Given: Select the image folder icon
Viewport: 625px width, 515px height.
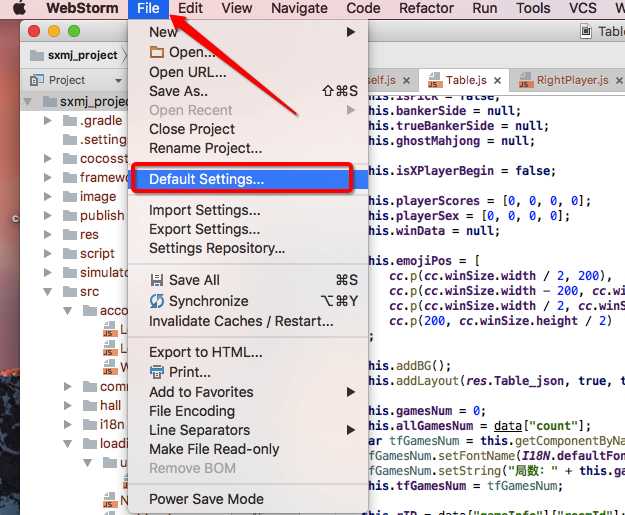Looking at the screenshot, I should tap(70, 196).
